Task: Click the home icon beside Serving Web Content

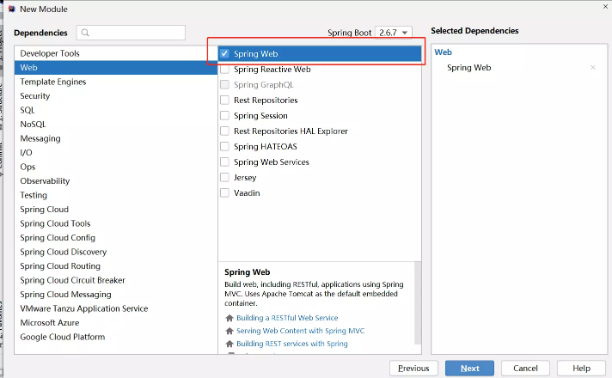Action: point(230,331)
